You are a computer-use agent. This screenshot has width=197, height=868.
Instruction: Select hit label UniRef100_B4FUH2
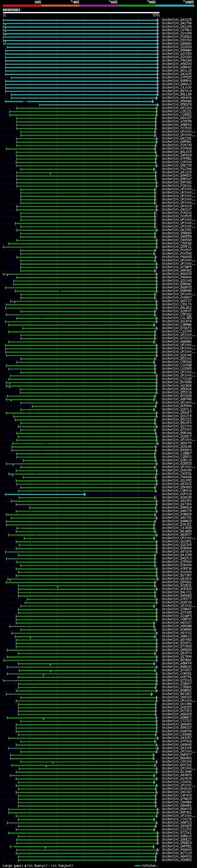(x=177, y=182)
